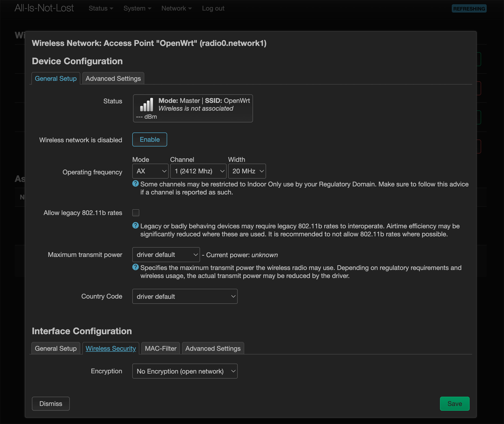The width and height of the screenshot is (504, 424).
Task: Open the Country Code dropdown
Action: coord(185,296)
